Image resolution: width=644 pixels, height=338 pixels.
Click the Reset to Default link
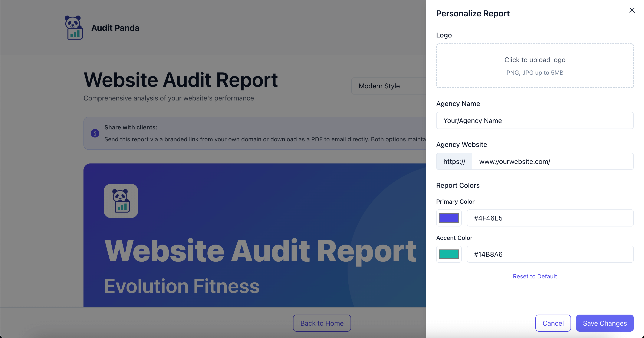click(535, 276)
